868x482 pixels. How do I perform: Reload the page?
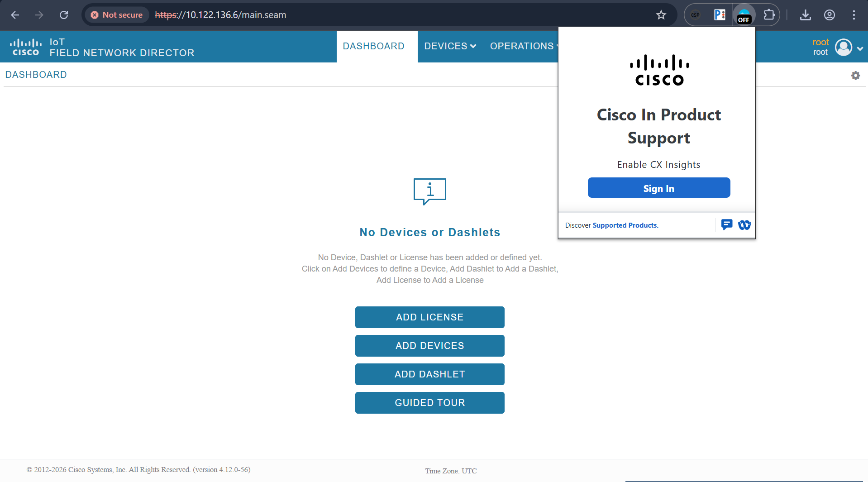64,15
